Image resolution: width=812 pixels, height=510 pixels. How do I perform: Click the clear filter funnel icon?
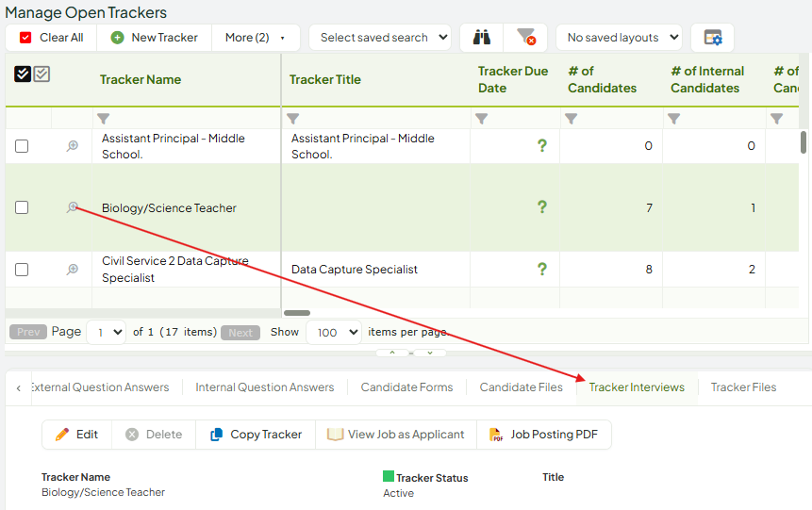click(x=525, y=38)
